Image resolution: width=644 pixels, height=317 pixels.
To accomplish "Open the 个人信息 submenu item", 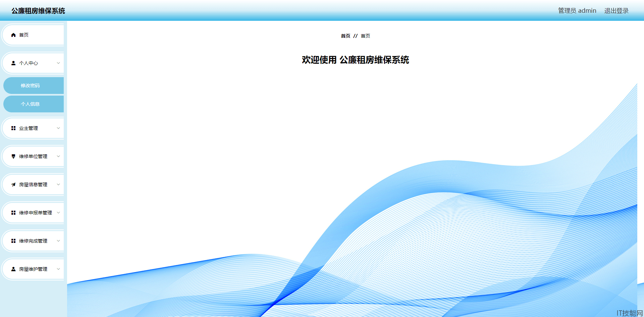I will (x=34, y=104).
